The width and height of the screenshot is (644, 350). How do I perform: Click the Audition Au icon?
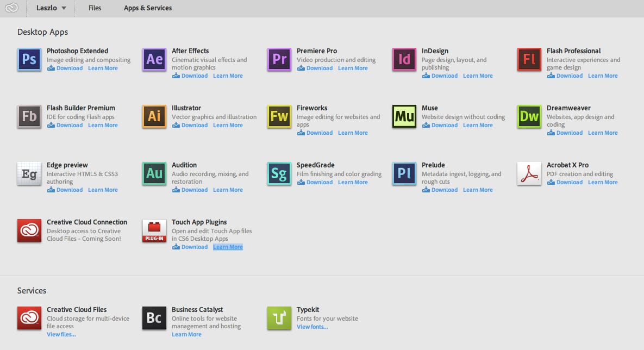coord(154,173)
